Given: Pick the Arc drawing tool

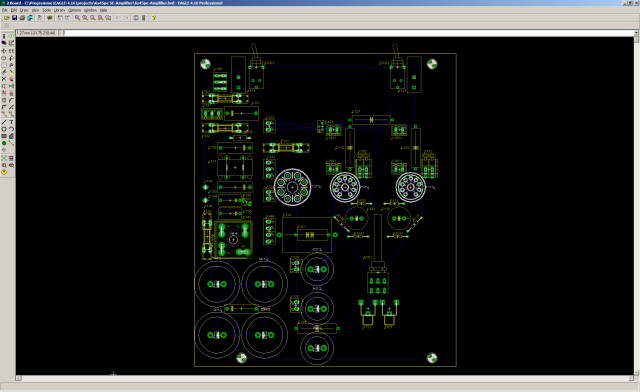Looking at the screenshot, I should (x=11, y=129).
